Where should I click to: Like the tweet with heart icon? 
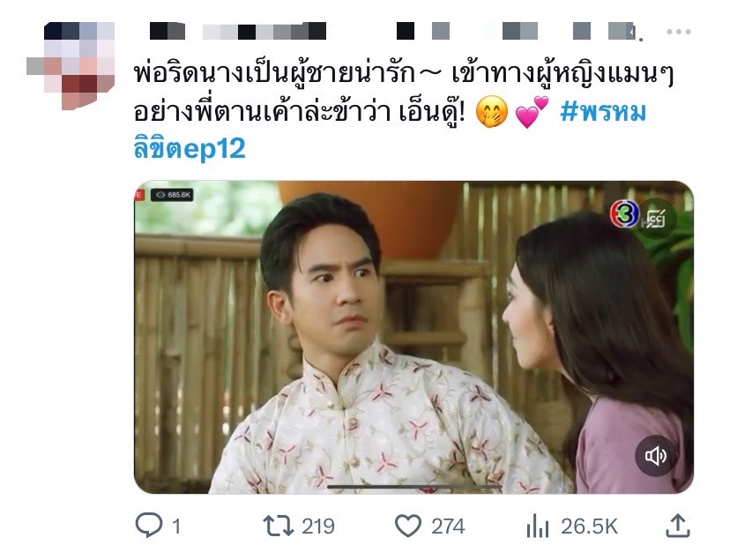[x=408, y=526]
